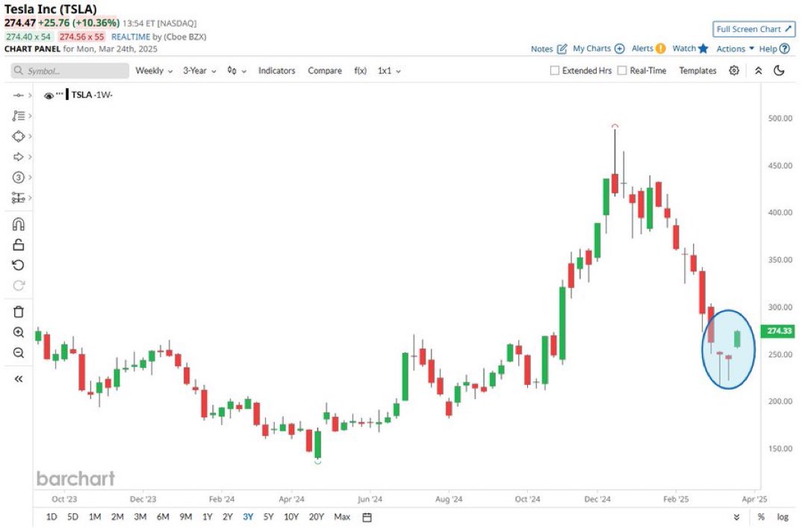This screenshot has height=532, width=802.
Task: Open the 1x1 grid layout dropdown
Action: click(389, 71)
